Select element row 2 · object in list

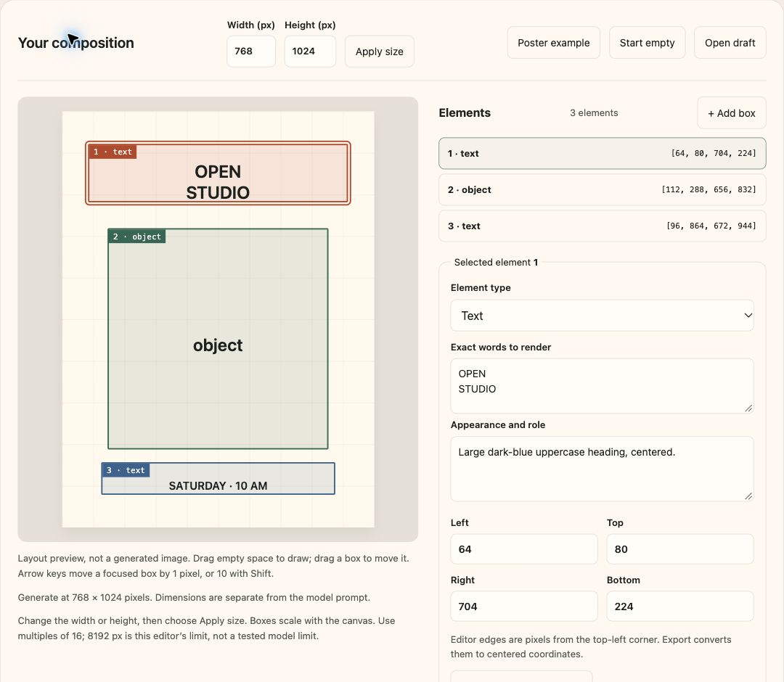tap(602, 190)
